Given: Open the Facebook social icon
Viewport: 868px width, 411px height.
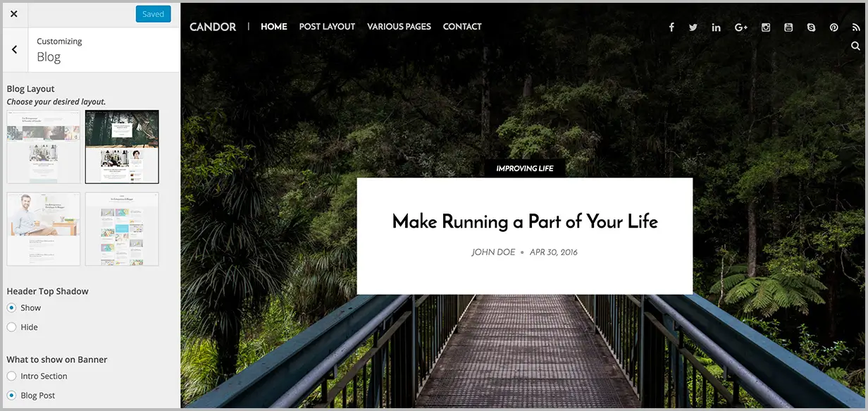Looking at the screenshot, I should [671, 27].
